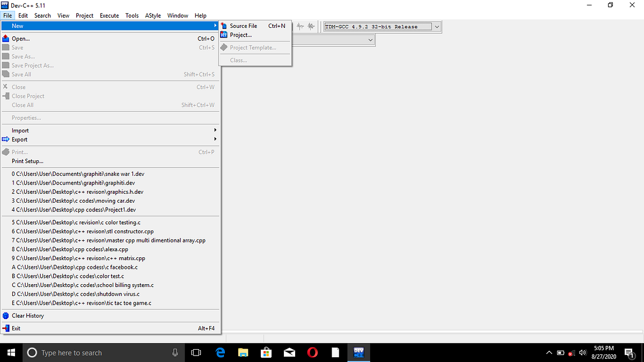Open the empty dropdown below the toolbar
Screen dimensions: 644x362
(x=370, y=40)
